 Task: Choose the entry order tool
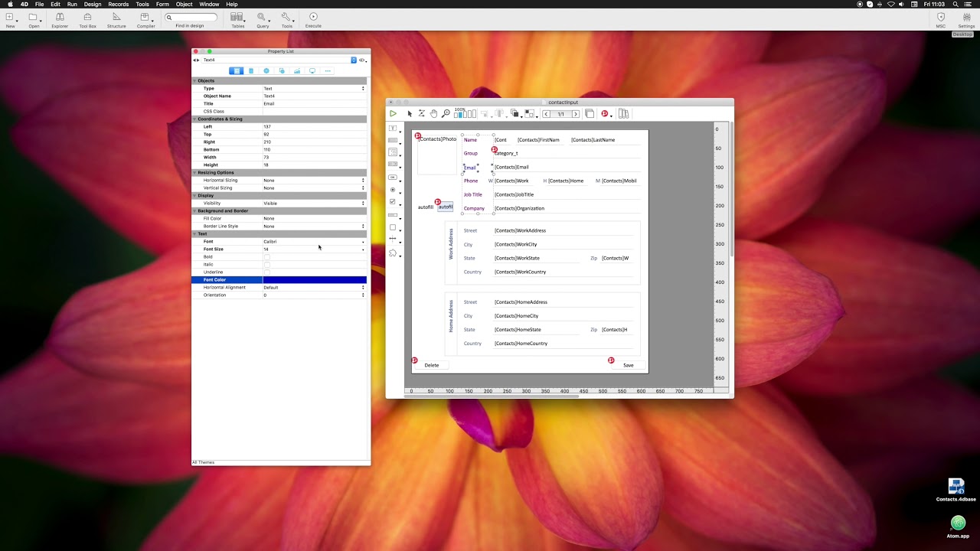[421, 113]
